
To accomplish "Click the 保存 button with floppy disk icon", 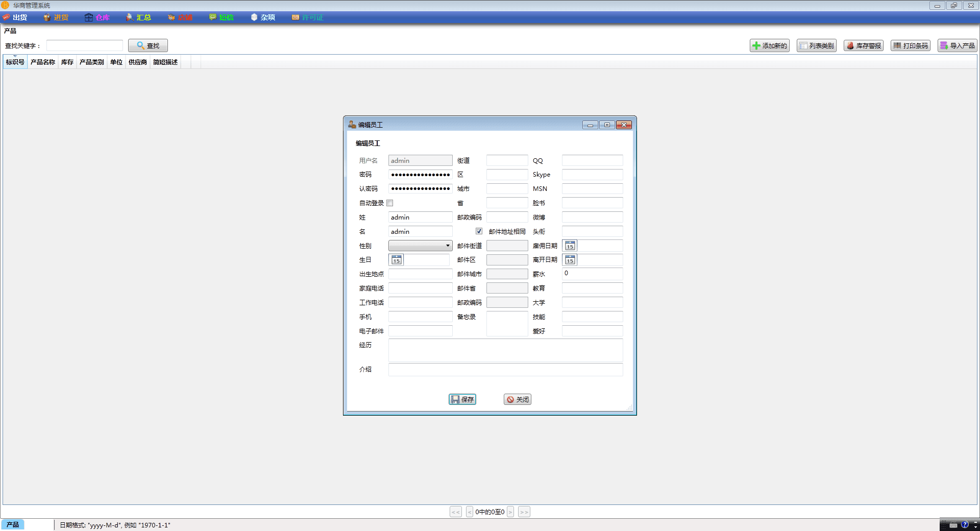I will pyautogui.click(x=462, y=399).
